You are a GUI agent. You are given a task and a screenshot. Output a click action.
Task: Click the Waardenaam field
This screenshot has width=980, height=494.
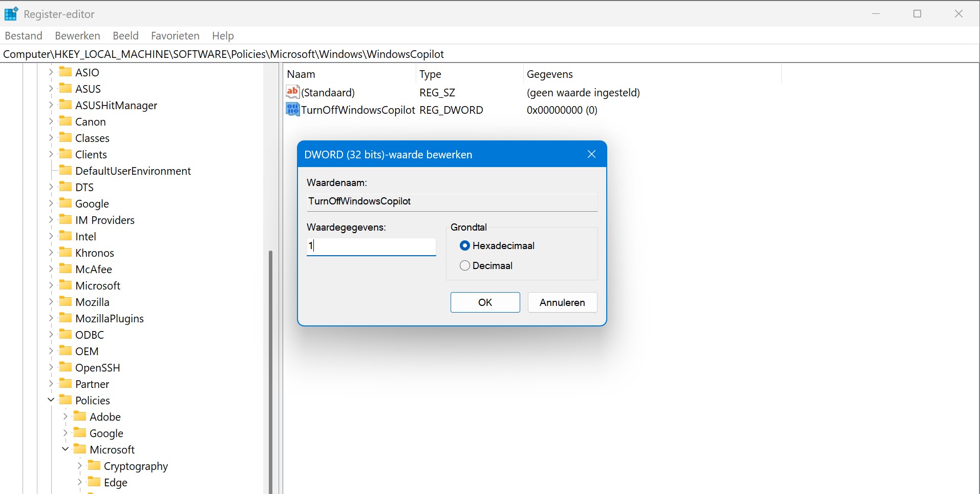pos(452,201)
